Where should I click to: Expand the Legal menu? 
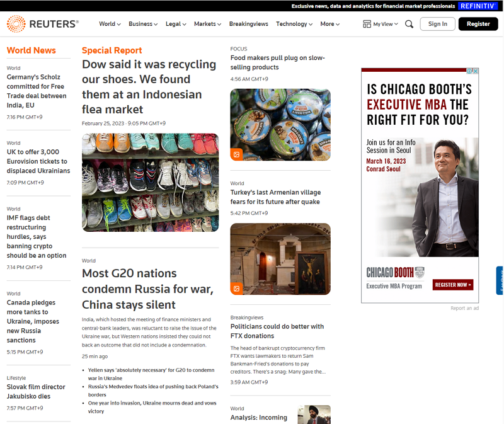[x=176, y=24]
